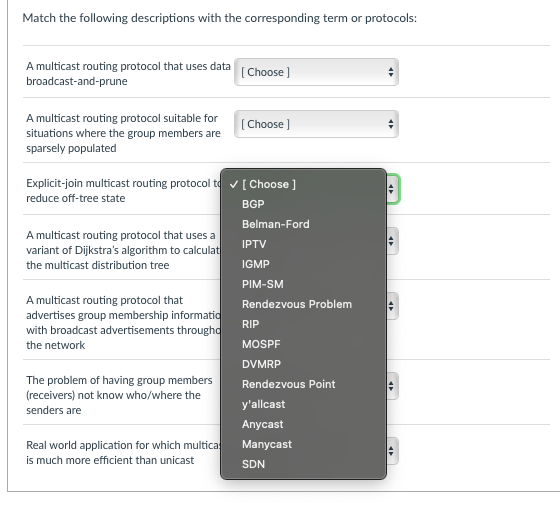Pick MOSPF in the open dropdown
Viewport: 560px width, 516px height.
point(303,344)
